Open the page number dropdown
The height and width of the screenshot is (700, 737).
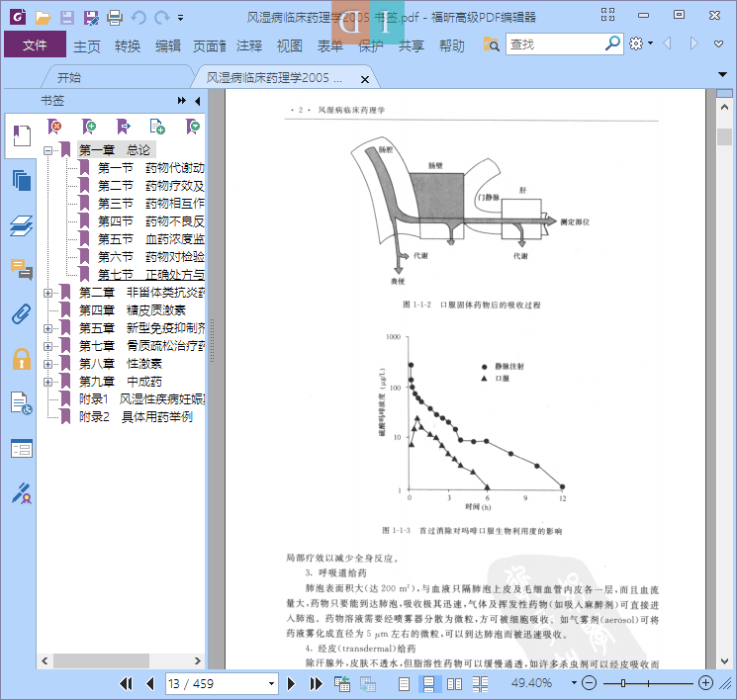point(271,683)
